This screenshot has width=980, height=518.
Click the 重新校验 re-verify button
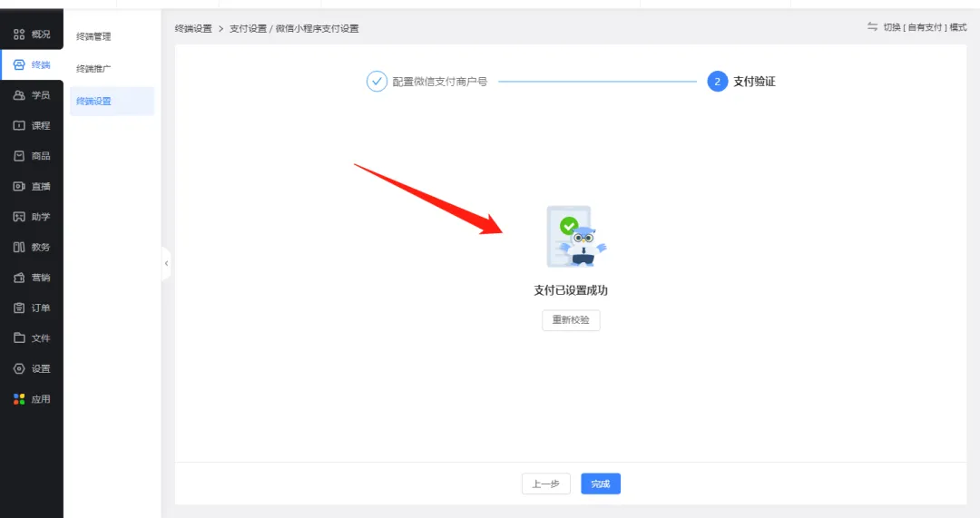pos(571,320)
